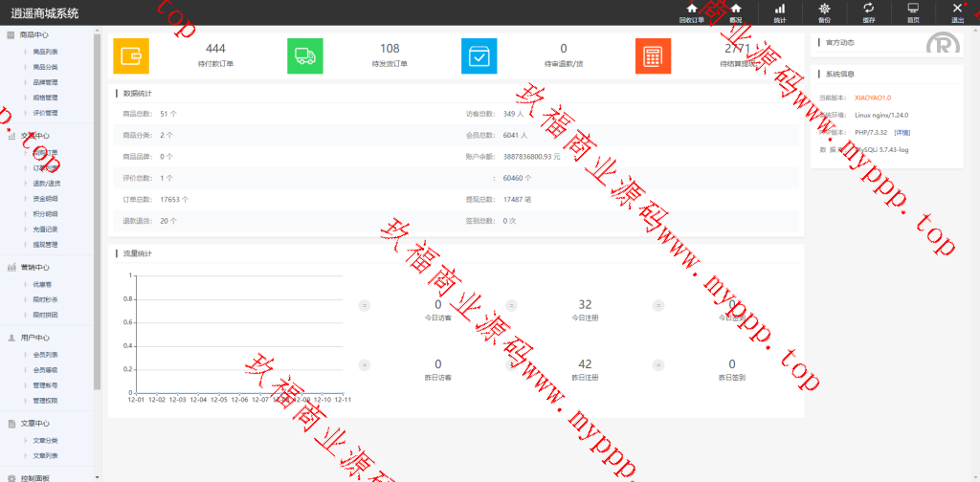Click the green truck 待发货订单 icon
Screen dimensions: 980x482
click(305, 56)
